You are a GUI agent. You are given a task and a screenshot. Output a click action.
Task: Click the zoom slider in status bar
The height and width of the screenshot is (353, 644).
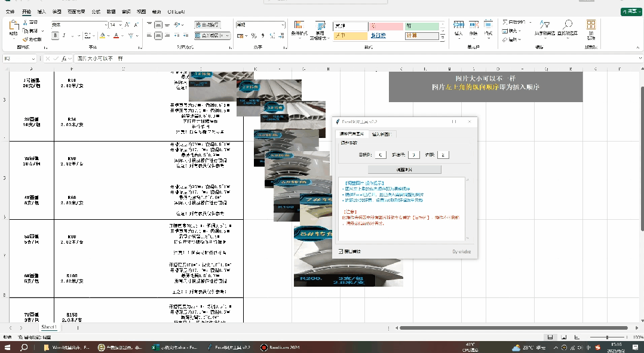pyautogui.click(x=607, y=337)
